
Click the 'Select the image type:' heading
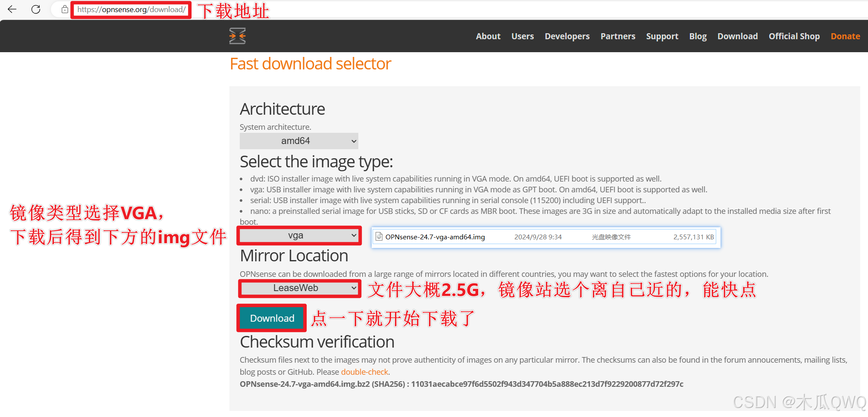pos(316,162)
